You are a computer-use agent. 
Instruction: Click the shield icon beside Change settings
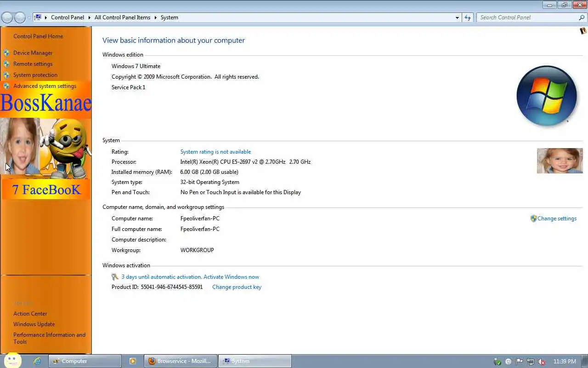[533, 218]
